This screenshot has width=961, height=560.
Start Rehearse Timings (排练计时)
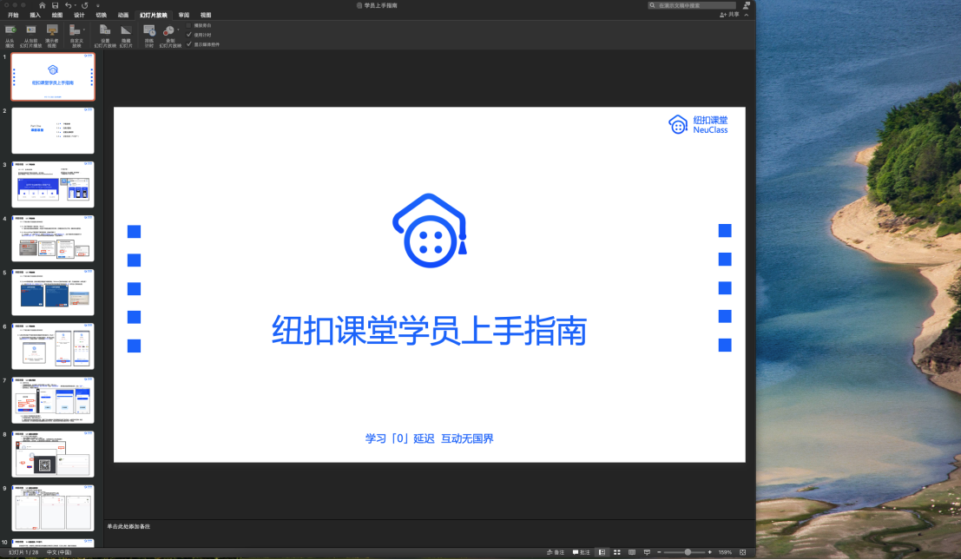point(149,36)
